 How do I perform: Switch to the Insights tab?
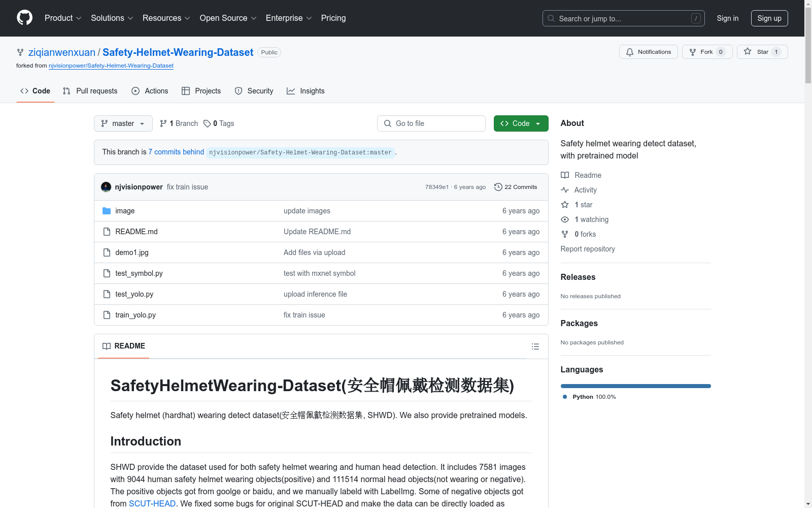click(306, 91)
